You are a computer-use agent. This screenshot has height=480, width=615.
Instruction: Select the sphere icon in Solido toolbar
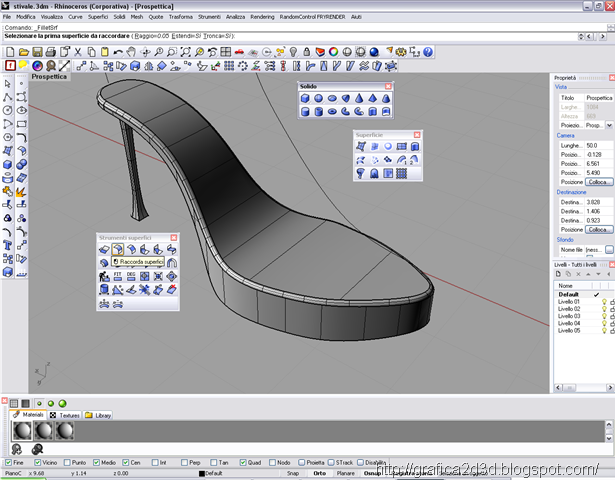318,98
